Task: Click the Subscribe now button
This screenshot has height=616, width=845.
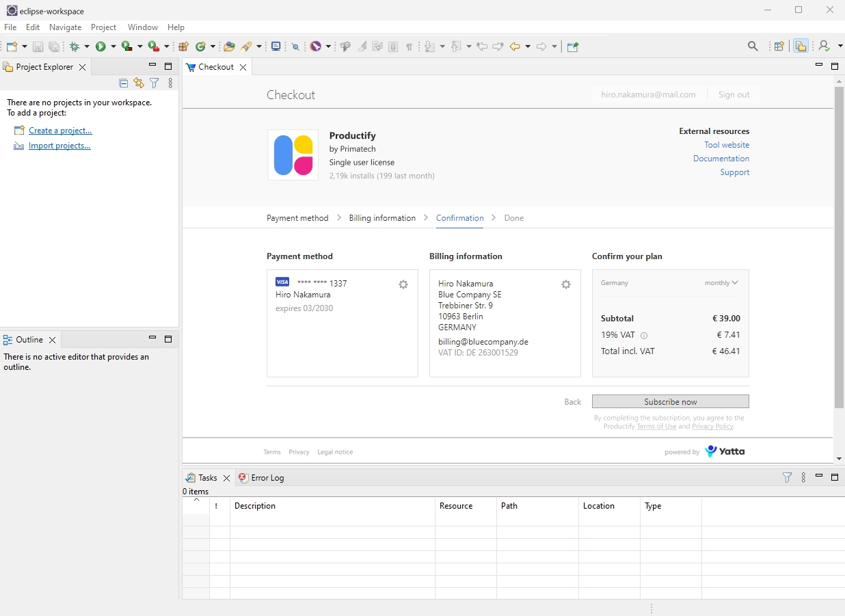Action: (670, 402)
